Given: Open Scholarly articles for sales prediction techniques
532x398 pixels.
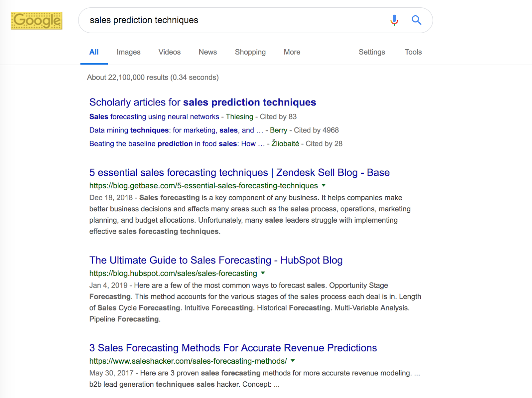Looking at the screenshot, I should pos(202,102).
